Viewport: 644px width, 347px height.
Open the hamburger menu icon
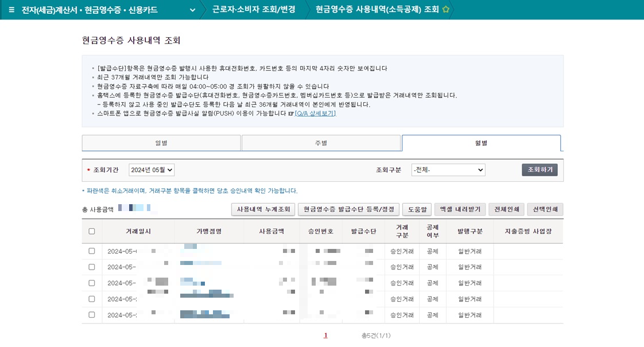click(11, 10)
